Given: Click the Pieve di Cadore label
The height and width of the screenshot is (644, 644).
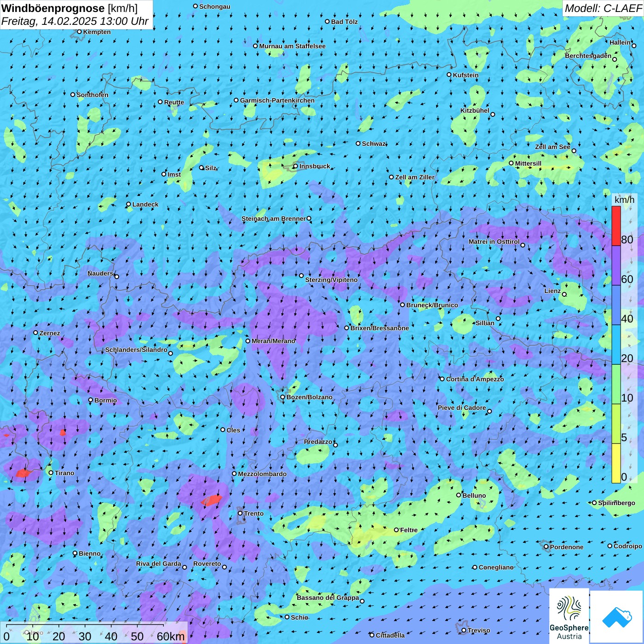Looking at the screenshot, I should pos(462,408).
